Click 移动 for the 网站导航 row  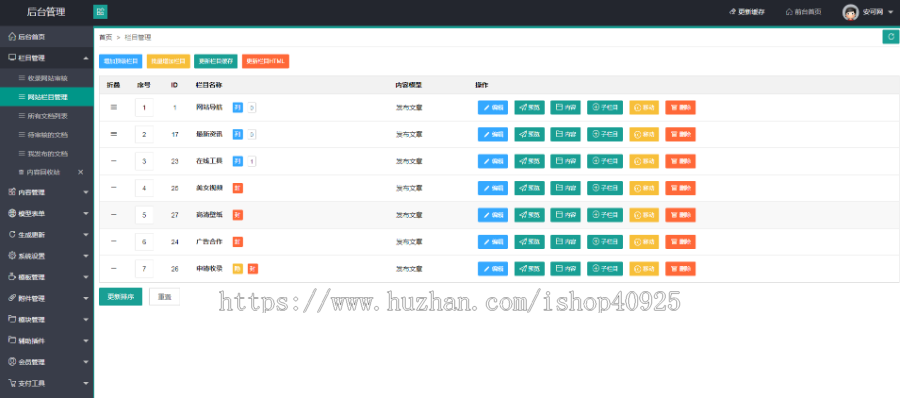pyautogui.click(x=644, y=107)
